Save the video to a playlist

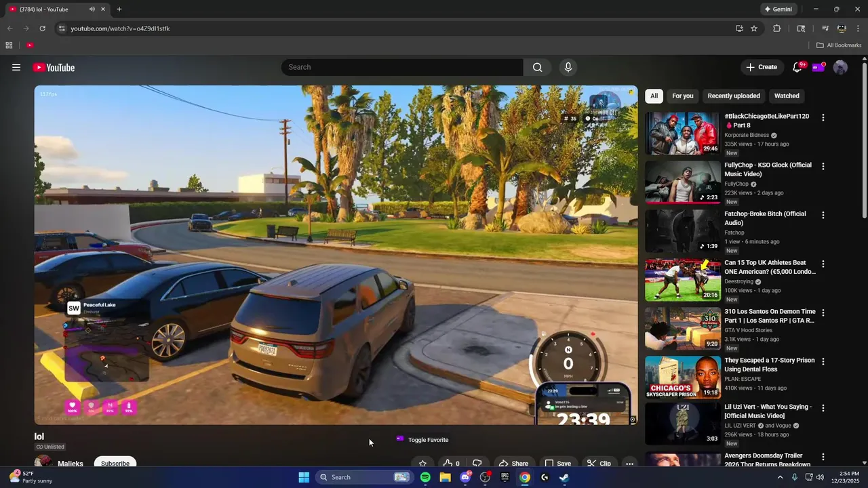pyautogui.click(x=557, y=464)
